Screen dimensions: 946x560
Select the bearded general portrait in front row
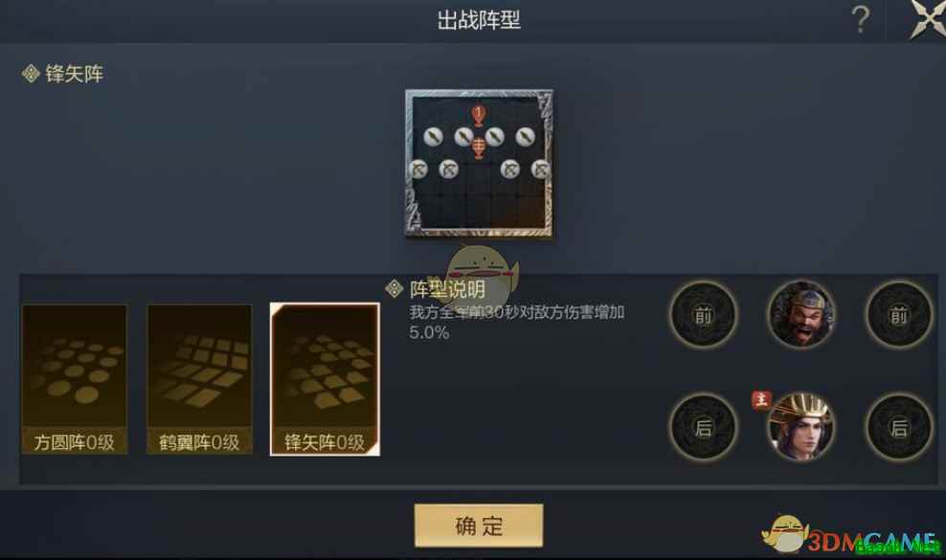(801, 314)
